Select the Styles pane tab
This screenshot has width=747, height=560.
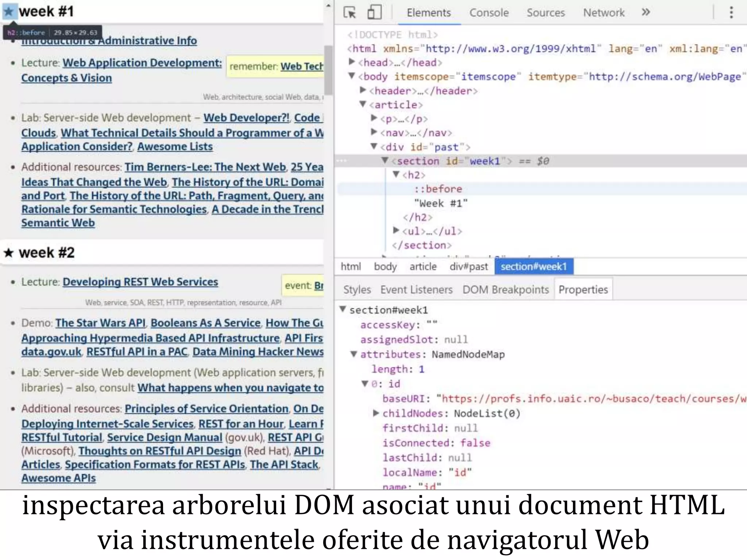[x=357, y=289]
